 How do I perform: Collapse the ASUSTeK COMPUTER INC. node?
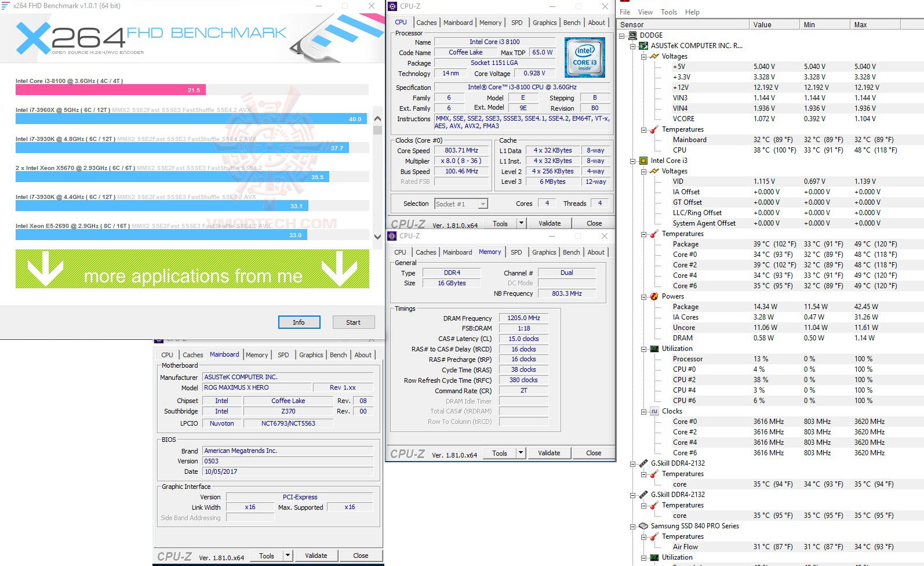pyautogui.click(x=633, y=46)
